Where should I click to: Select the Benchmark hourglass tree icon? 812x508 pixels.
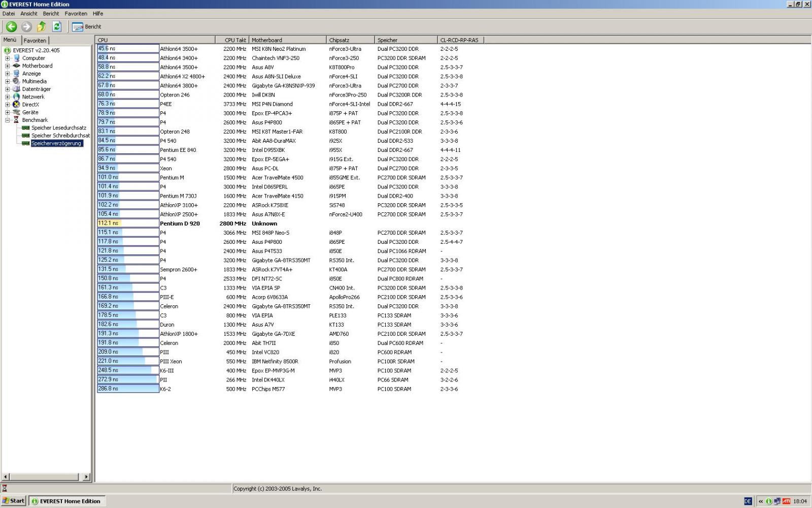(16, 120)
